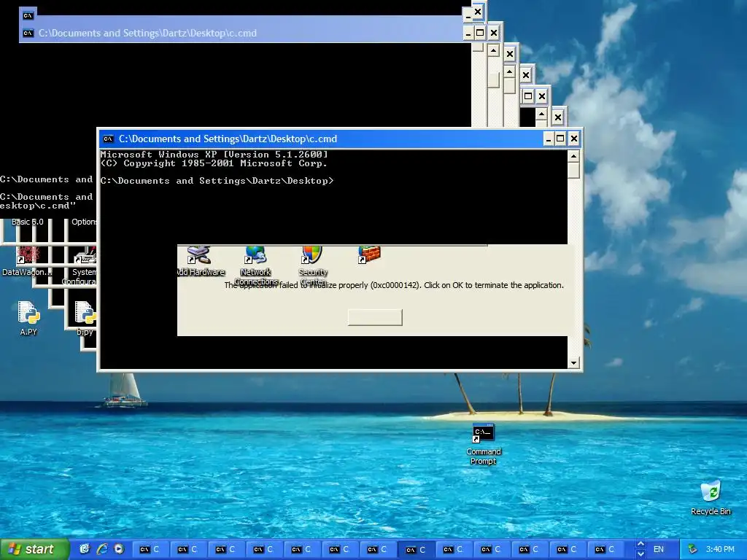Click the Safely Remove Hardware tray icon

tap(693, 549)
